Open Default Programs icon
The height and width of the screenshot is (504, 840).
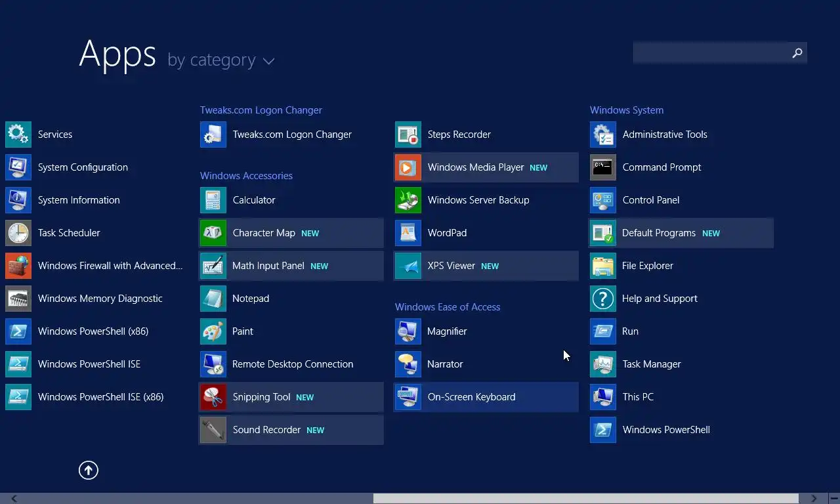603,233
